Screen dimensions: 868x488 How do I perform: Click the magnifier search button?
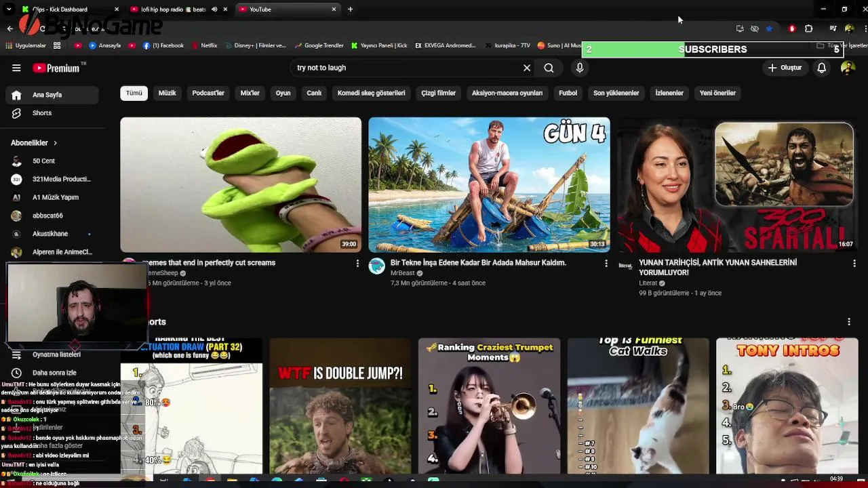[x=549, y=68]
